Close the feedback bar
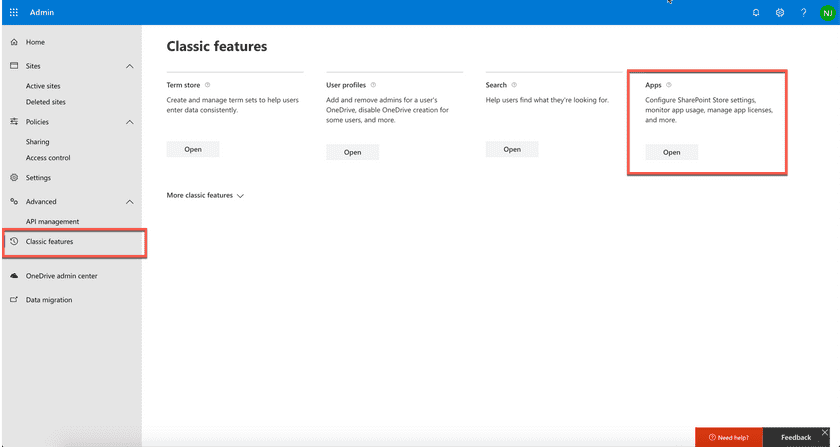This screenshot has width=840, height=447. coord(825,432)
